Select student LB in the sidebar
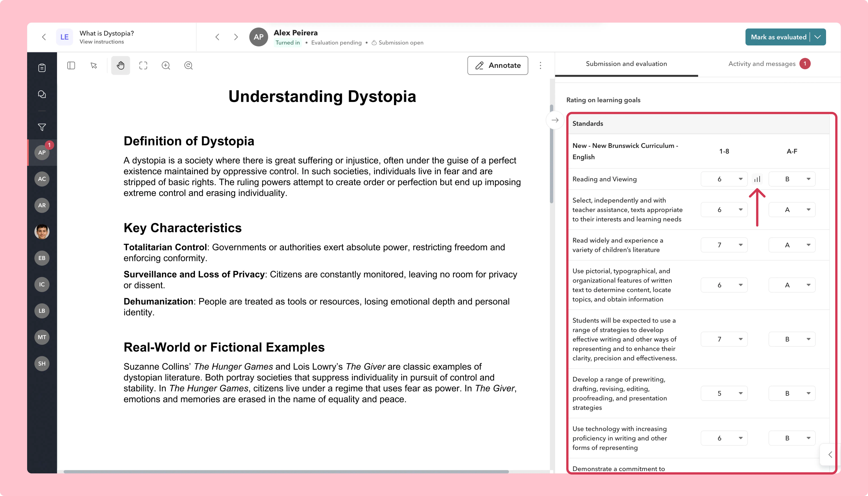Screen dimensions: 868x496 pyautogui.click(x=42, y=311)
